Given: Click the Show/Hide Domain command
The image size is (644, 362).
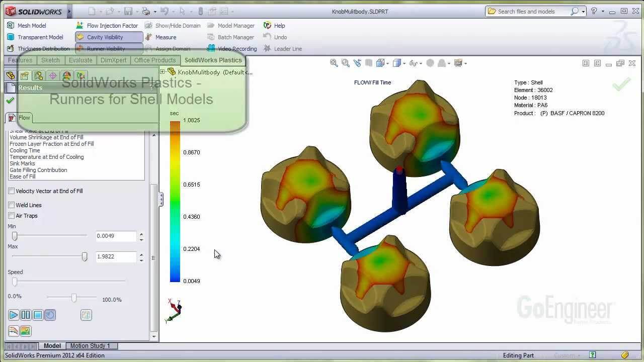Looking at the screenshot, I should click(x=172, y=26).
